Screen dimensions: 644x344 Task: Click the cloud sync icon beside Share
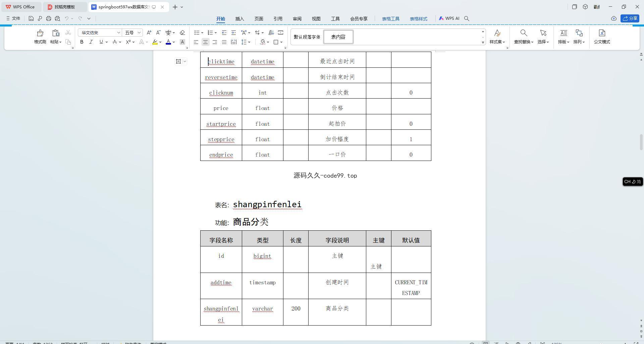[613, 18]
